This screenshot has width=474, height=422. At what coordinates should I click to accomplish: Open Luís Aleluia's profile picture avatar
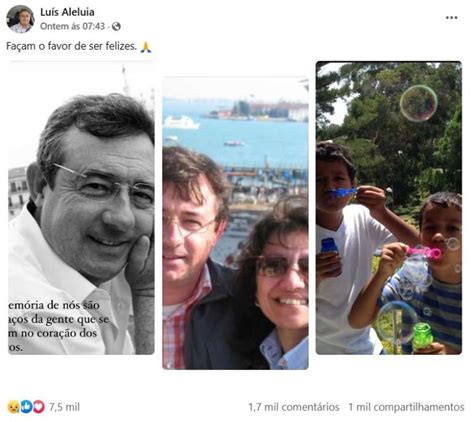tap(20, 19)
